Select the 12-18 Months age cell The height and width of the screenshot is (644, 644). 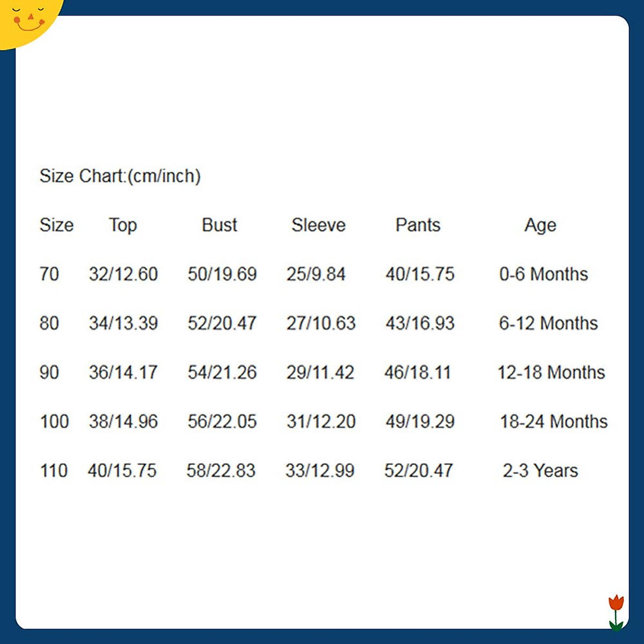[551, 372]
